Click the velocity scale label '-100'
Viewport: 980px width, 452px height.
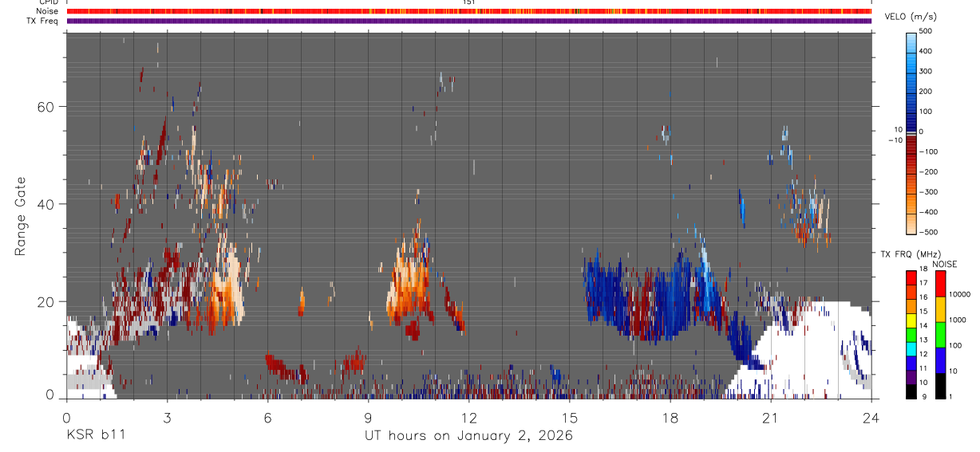[x=929, y=151]
